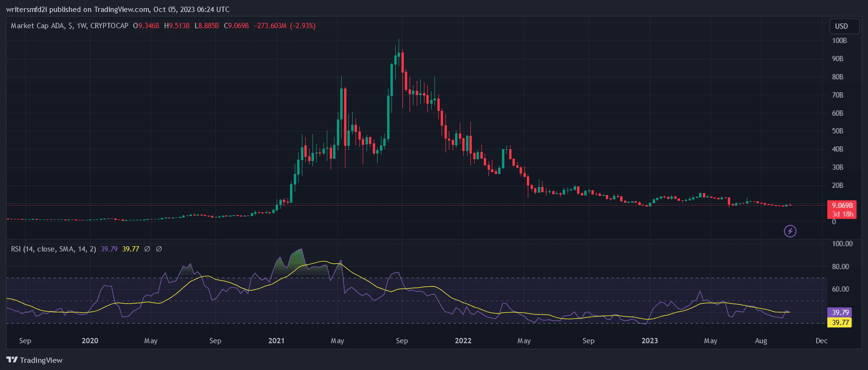The height and width of the screenshot is (370, 868).
Task: Click the purple 39.79 RSI axis label
Action: point(840,313)
